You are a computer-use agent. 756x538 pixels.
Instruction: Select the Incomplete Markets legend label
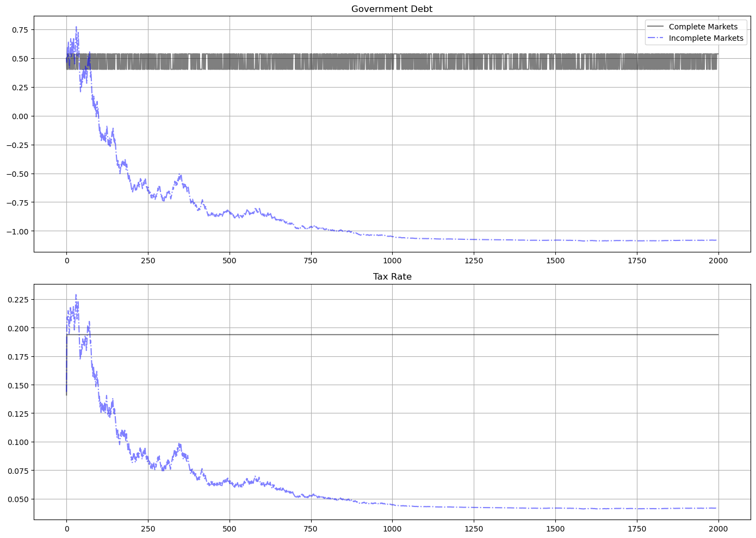click(705, 38)
